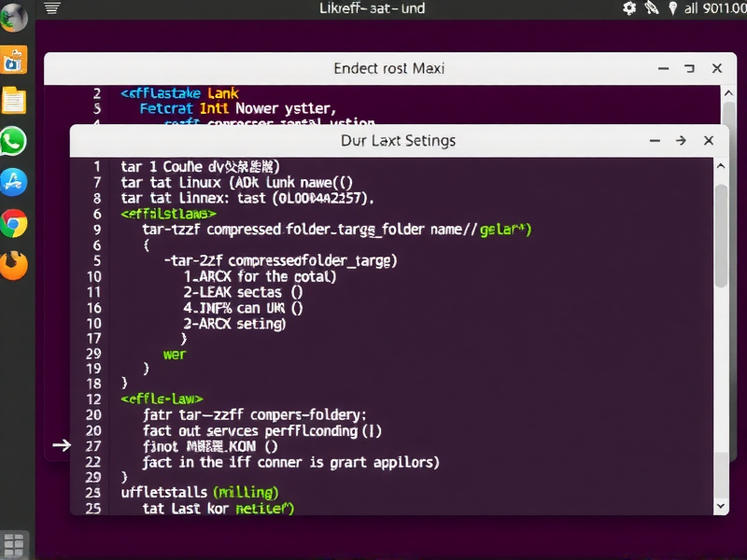Click the settings gear in the system tray

pos(629,8)
